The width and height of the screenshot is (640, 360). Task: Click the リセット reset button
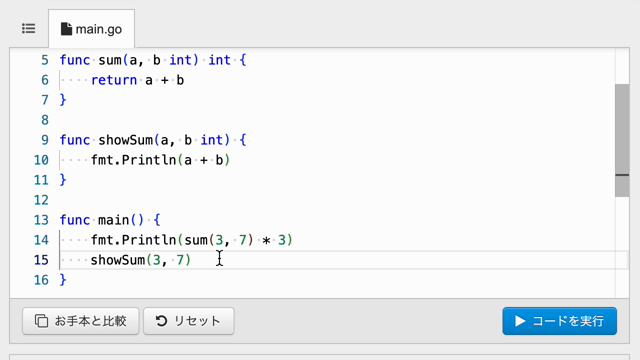click(189, 321)
